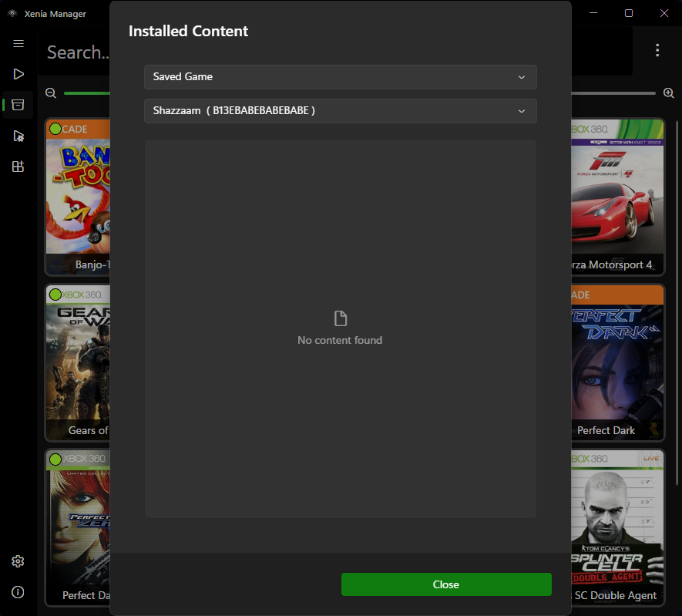Click the active Library archive icon
Viewport: 682px width, 616px height.
click(18, 105)
